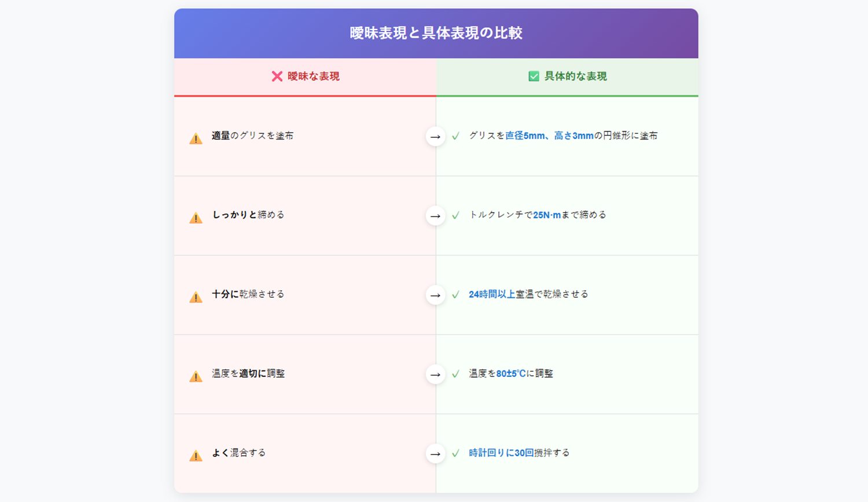Click the text 適量のグリスを塗布
The image size is (868, 502).
pos(253,135)
